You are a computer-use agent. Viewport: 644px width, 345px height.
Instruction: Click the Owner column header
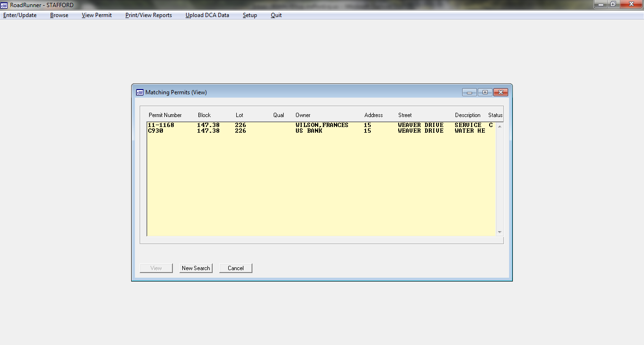303,115
